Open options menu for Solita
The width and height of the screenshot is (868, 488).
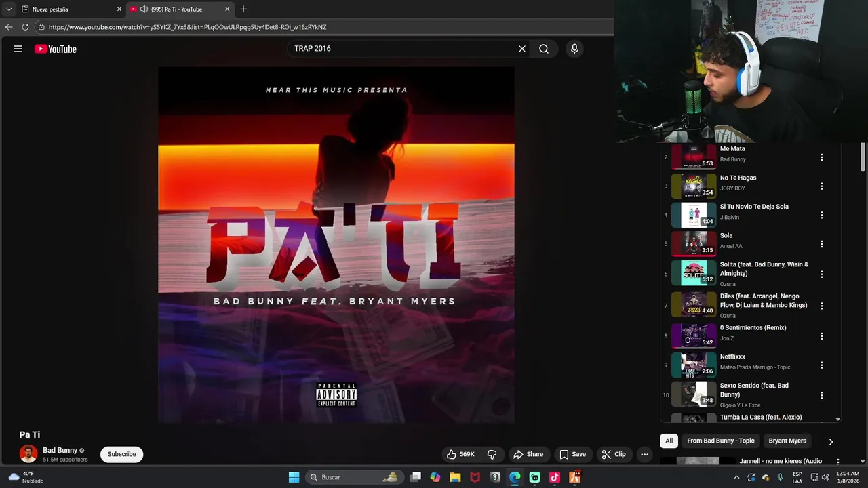(x=821, y=274)
